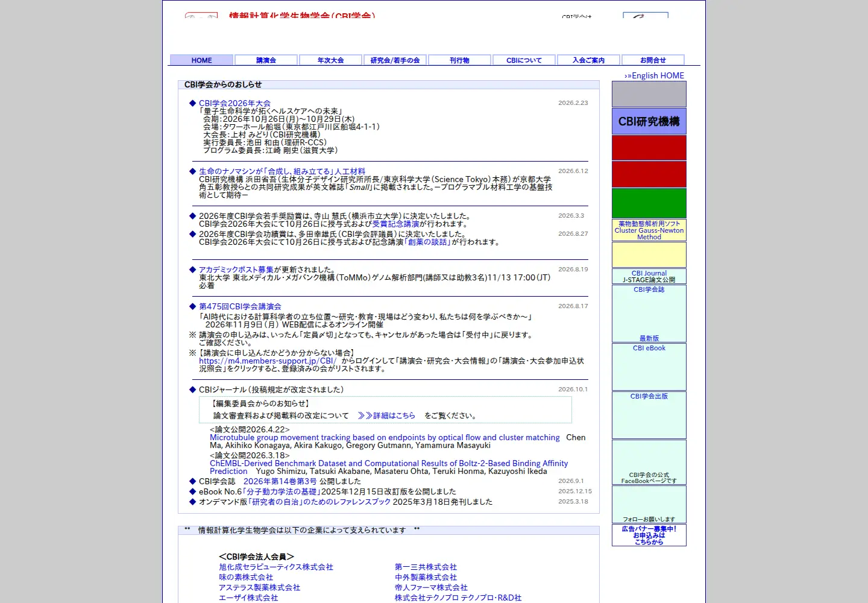Visit the 第一三共株式会社 link
Image resolution: width=868 pixels, height=603 pixels.
426,567
